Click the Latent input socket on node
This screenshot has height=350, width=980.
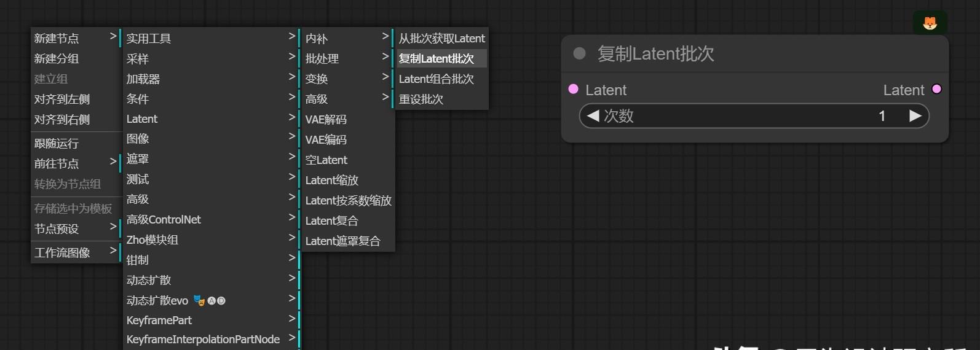574,89
